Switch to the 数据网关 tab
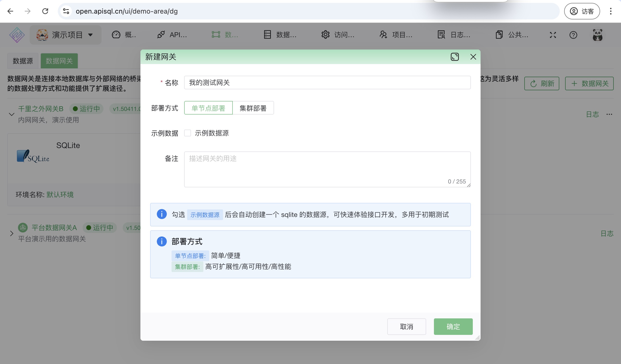Image resolution: width=621 pixels, height=364 pixels. pyautogui.click(x=59, y=61)
